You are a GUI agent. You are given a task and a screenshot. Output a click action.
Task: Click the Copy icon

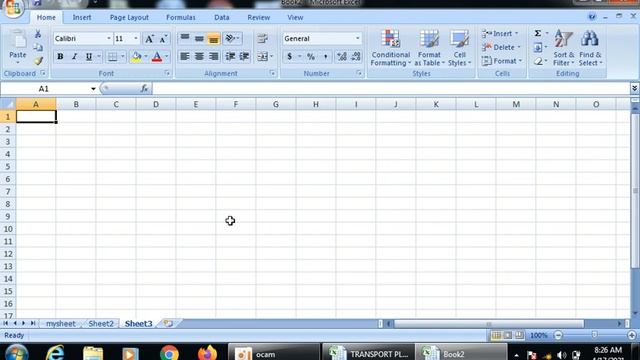(x=38, y=47)
